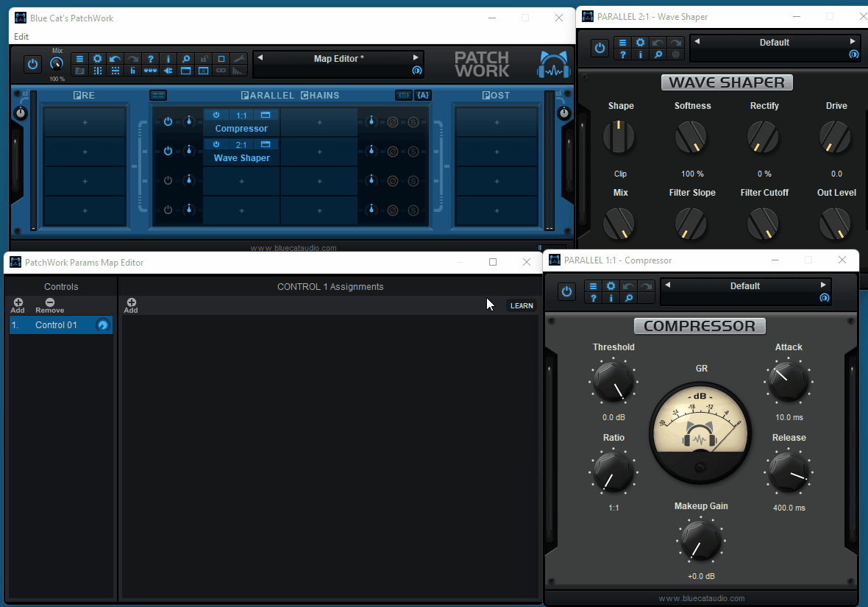Click the PatchWork Mix knob

click(x=57, y=64)
